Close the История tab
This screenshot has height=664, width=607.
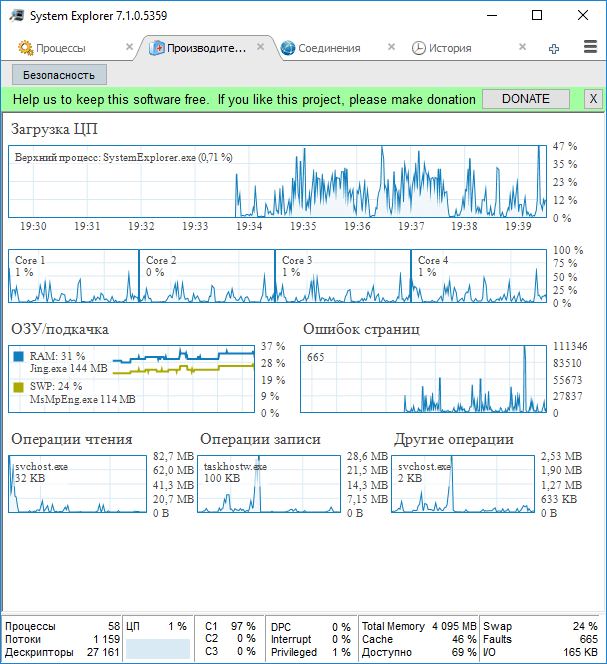pos(523,47)
